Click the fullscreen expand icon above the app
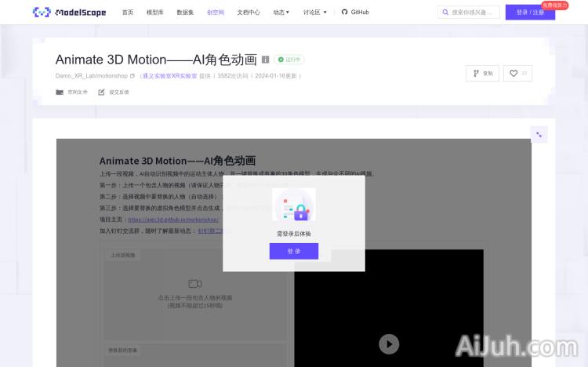 pos(539,134)
